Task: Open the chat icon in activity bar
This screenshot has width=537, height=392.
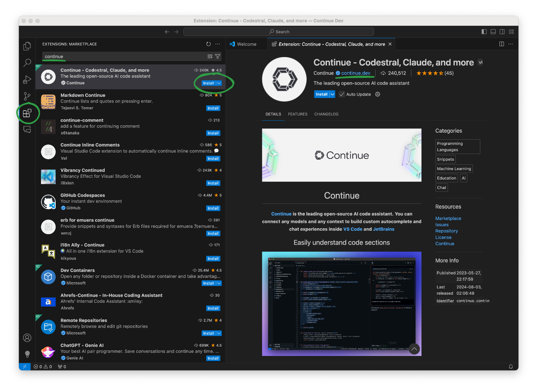Action: [x=27, y=129]
